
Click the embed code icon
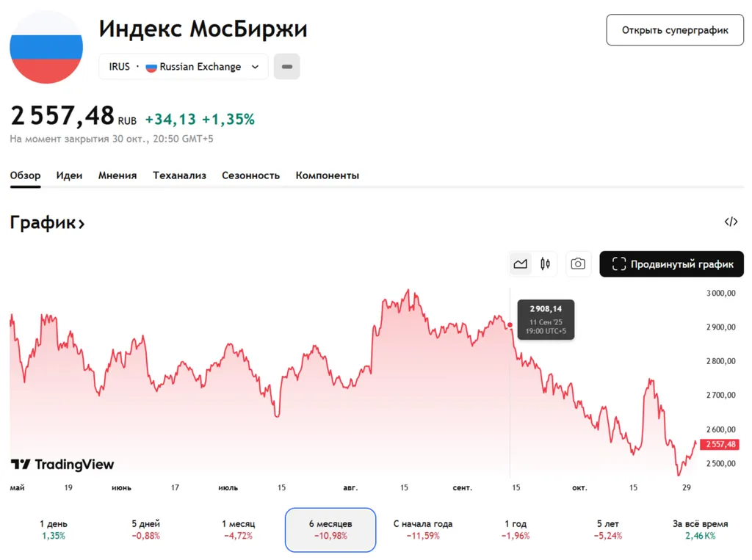[x=731, y=222]
